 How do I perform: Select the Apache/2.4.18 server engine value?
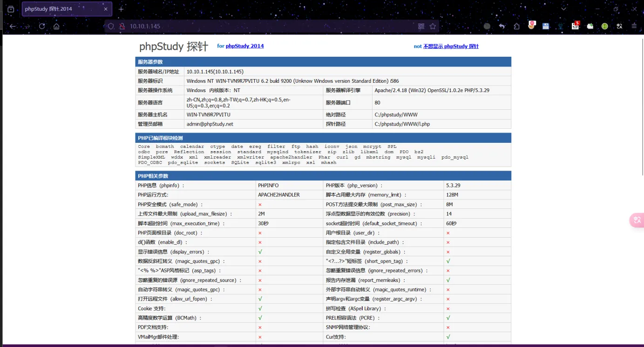coord(432,90)
